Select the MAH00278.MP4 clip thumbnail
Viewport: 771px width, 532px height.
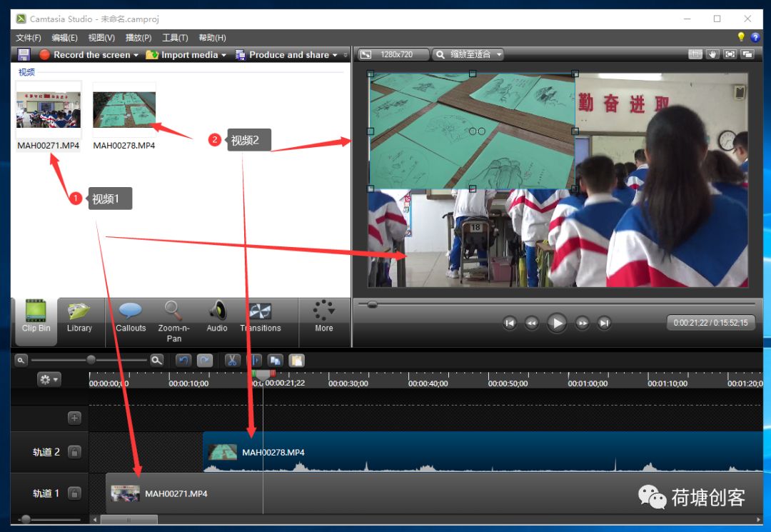coord(124,110)
